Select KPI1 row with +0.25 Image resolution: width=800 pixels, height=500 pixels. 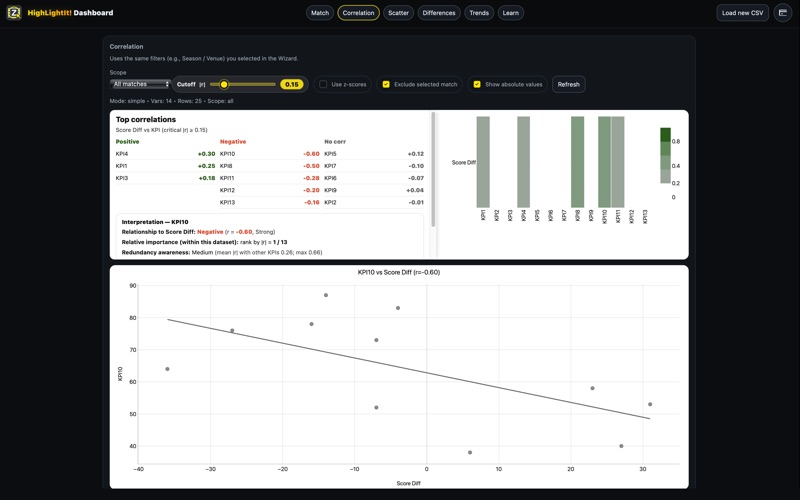165,166
